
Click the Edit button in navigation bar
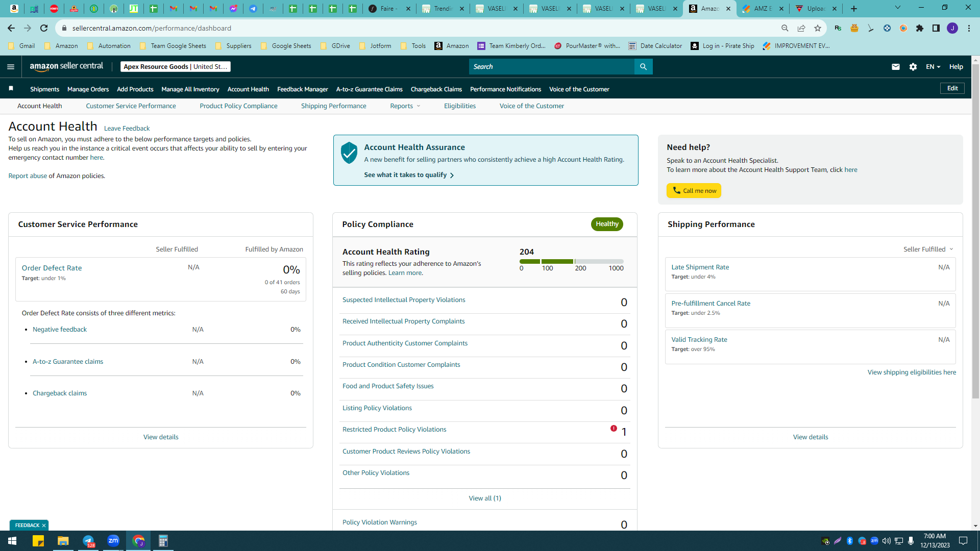(x=952, y=88)
